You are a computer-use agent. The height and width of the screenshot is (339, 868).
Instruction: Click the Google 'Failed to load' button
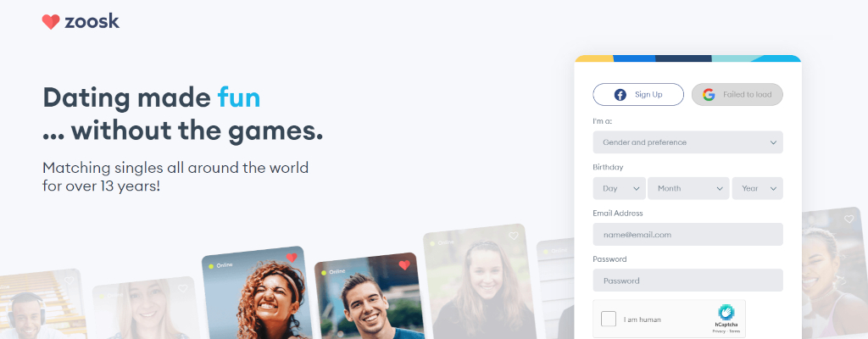(x=737, y=95)
